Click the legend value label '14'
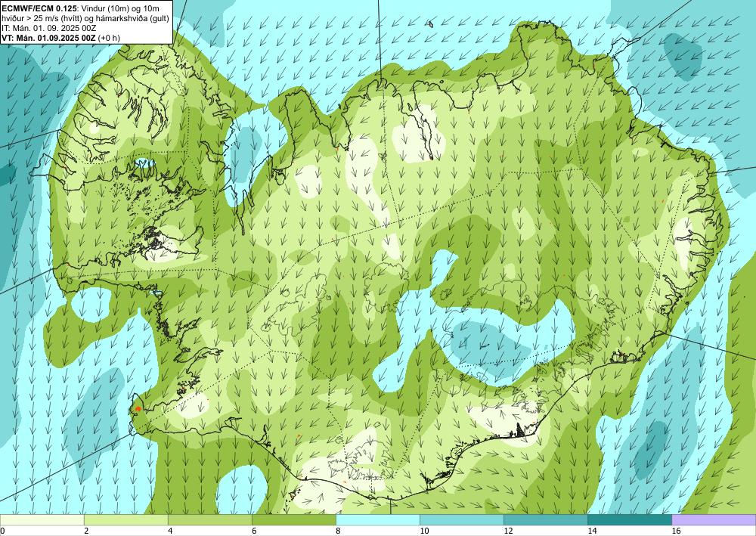This screenshot has width=756, height=536. click(x=592, y=531)
